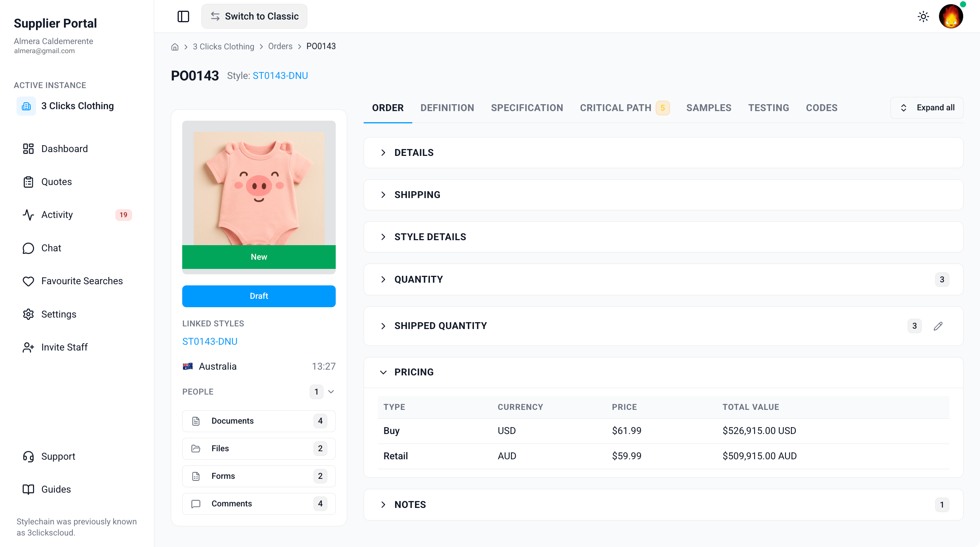980x547 pixels.
Task: Click the Switch to Classic button
Action: 254,16
